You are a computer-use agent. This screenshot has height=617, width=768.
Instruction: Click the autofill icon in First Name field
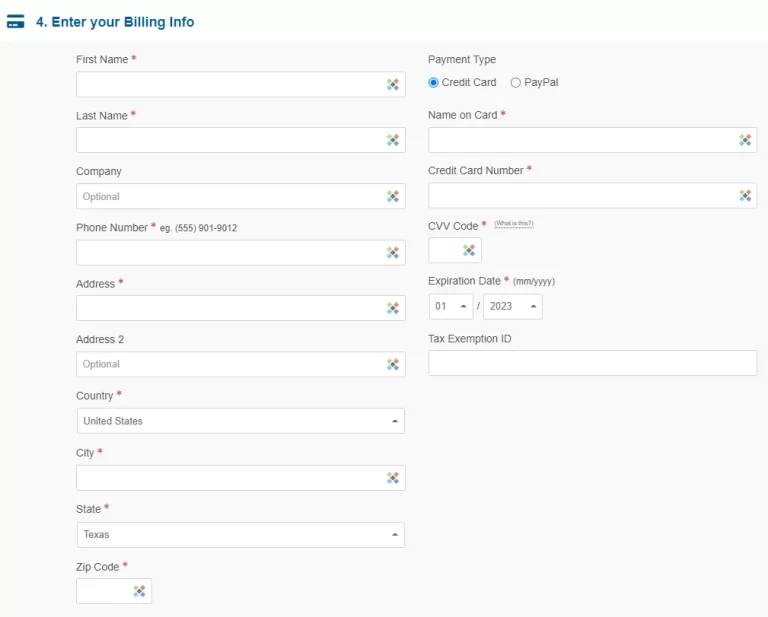[x=393, y=85]
